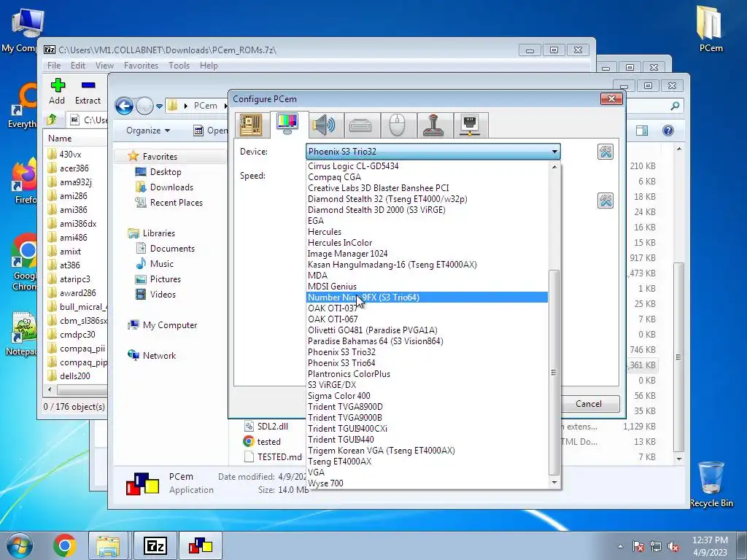This screenshot has height=560, width=747.
Task: Select Cirrus Logic CL-GD5434
Action: click(x=427, y=166)
